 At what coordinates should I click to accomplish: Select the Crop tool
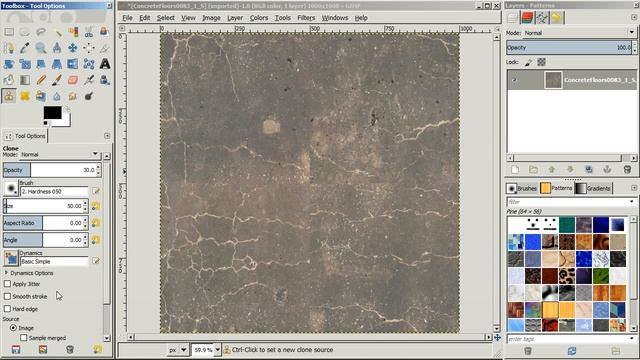(x=105, y=48)
